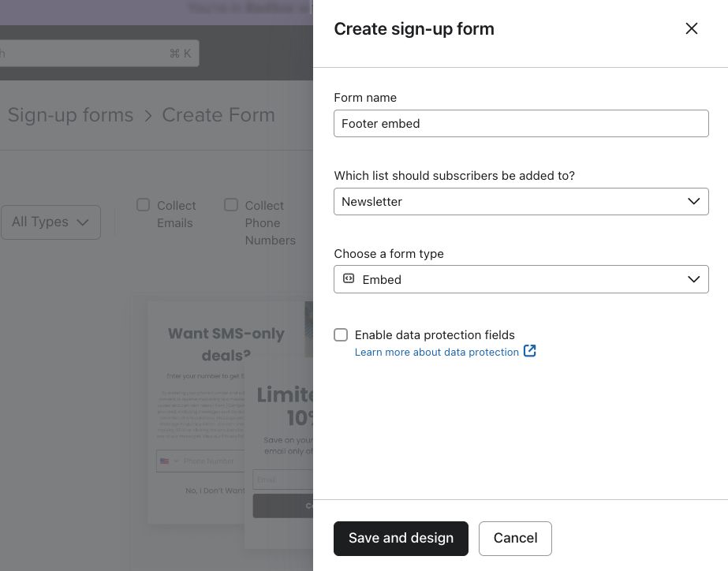This screenshot has width=728, height=571.
Task: Click the Create Form breadcrumb
Action: pyautogui.click(x=218, y=115)
